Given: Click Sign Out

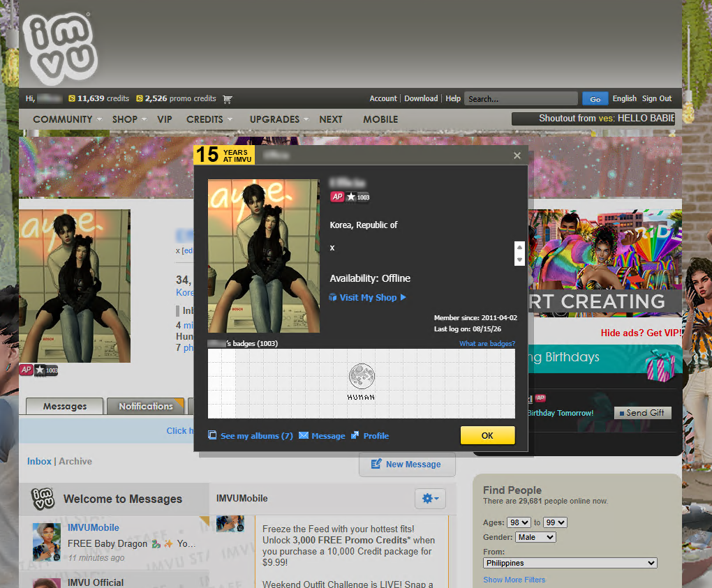Looking at the screenshot, I should pyautogui.click(x=657, y=98).
